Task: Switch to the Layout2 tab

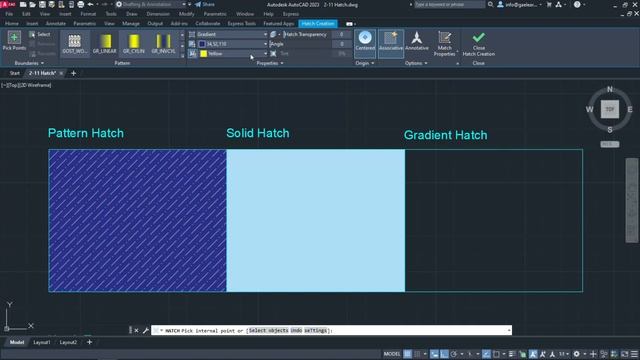Action: 68,342
